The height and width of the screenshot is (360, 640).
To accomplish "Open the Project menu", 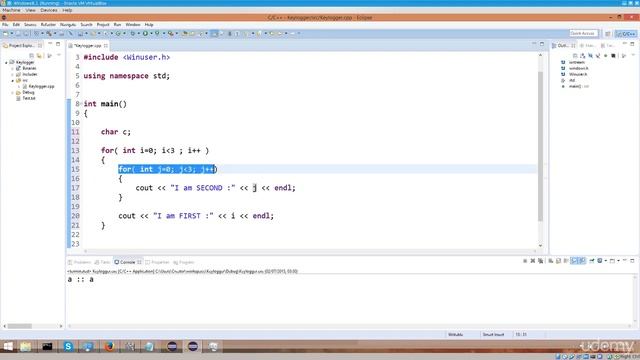I will 103,24.
